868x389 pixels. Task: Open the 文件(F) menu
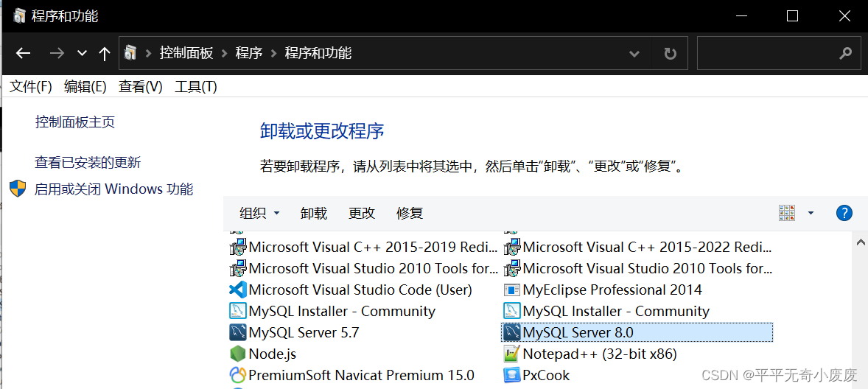pos(31,86)
